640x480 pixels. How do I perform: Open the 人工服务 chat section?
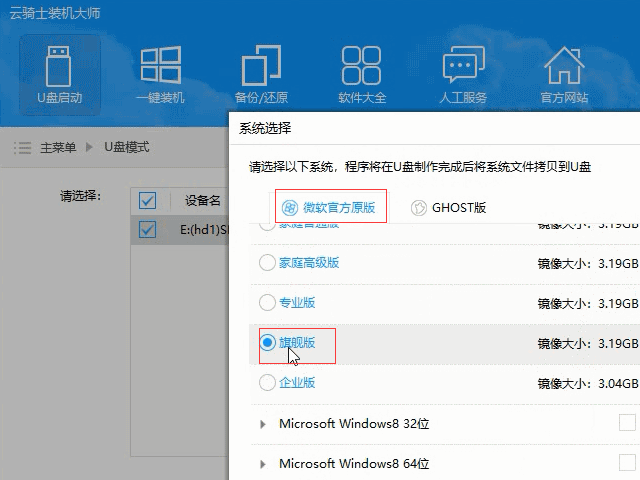tap(463, 75)
